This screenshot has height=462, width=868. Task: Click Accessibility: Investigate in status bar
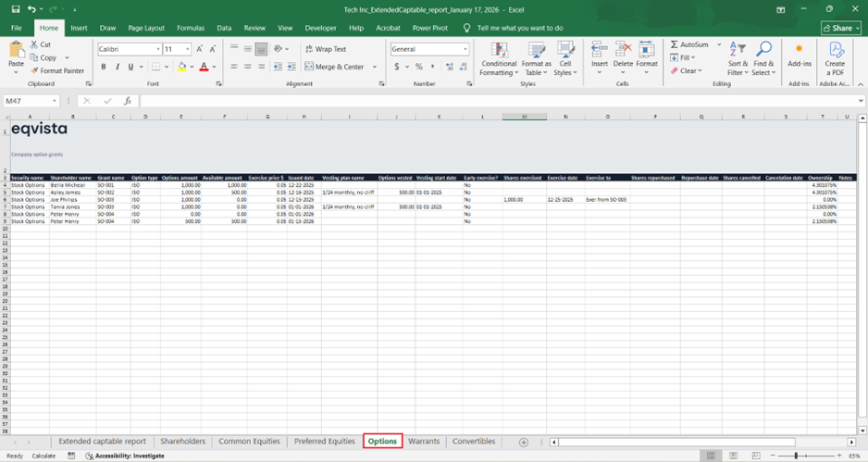[x=124, y=456]
